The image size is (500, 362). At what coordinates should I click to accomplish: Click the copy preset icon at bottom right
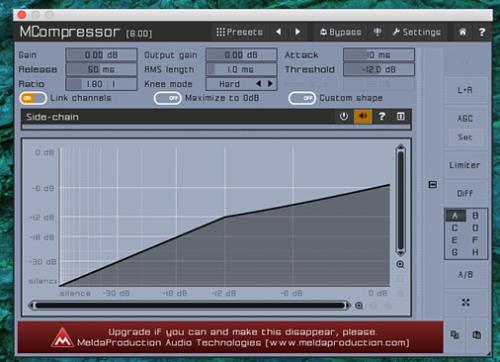[455, 335]
